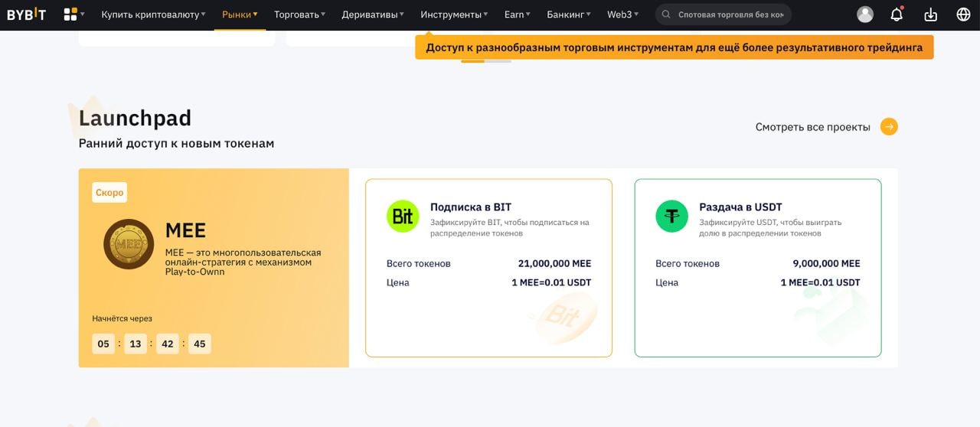Click the Начнётся через label
The image size is (980, 427).
point(122,318)
